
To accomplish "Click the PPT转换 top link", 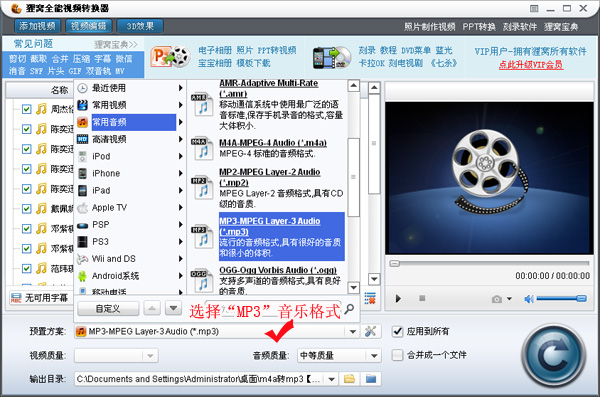I will pos(479,27).
